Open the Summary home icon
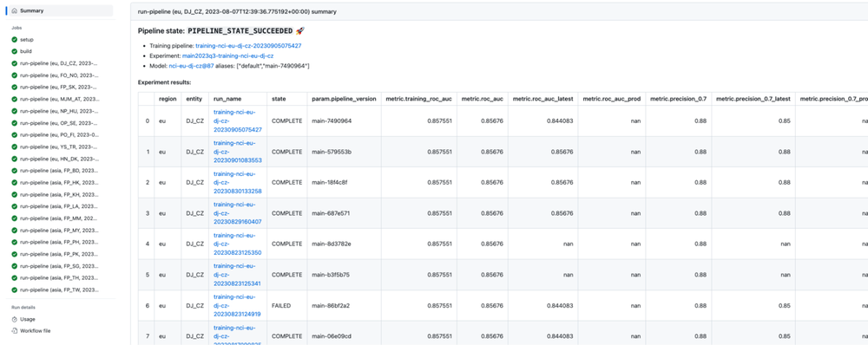This screenshot has height=345, width=868. click(15, 10)
